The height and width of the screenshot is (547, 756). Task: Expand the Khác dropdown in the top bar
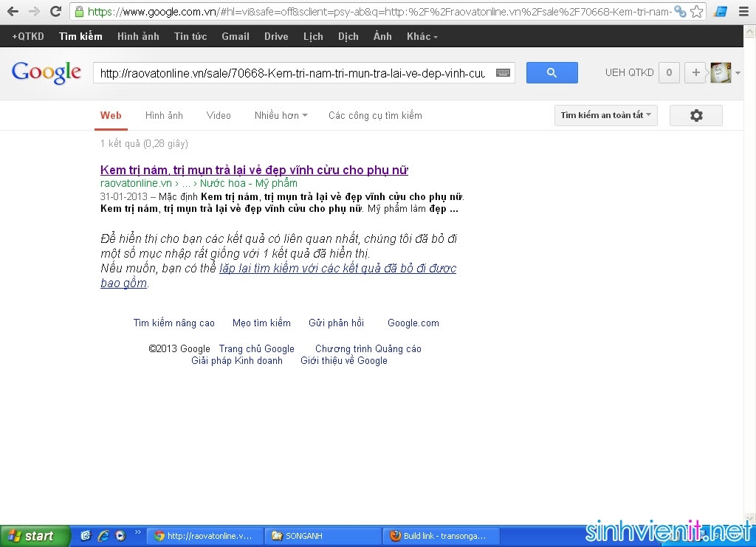pyautogui.click(x=422, y=37)
